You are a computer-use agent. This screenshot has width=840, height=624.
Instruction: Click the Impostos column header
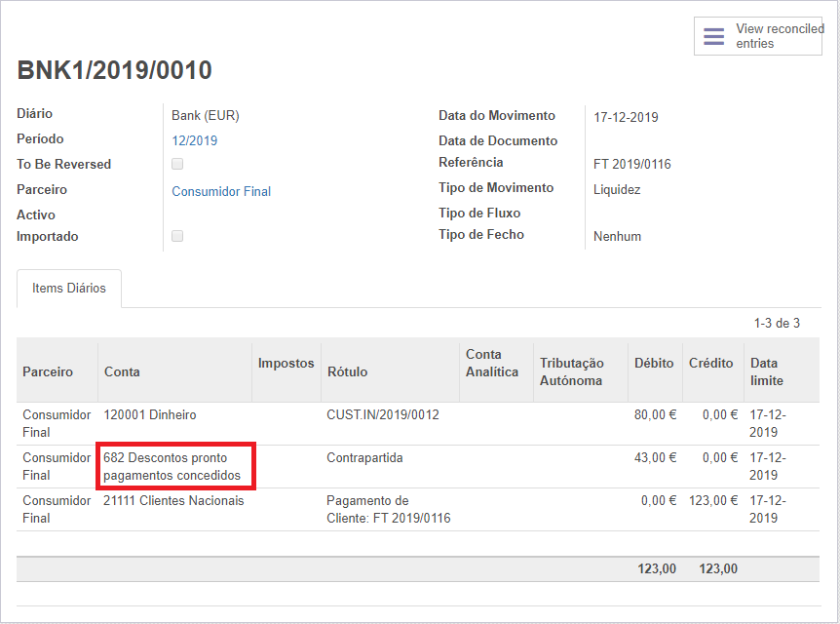point(286,363)
